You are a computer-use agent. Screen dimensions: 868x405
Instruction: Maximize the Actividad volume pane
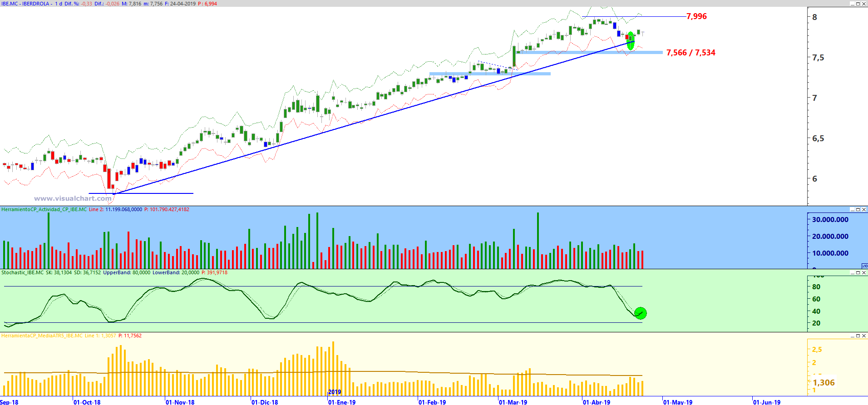pyautogui.click(x=858, y=209)
